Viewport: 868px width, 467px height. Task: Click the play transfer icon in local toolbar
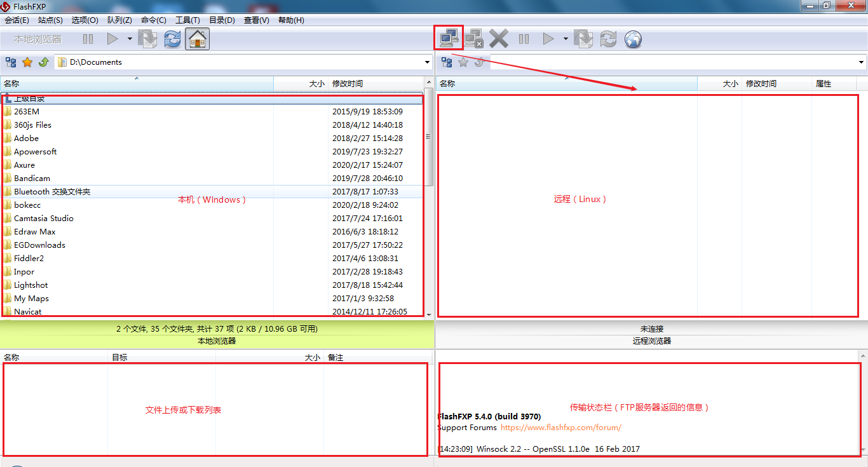112,39
